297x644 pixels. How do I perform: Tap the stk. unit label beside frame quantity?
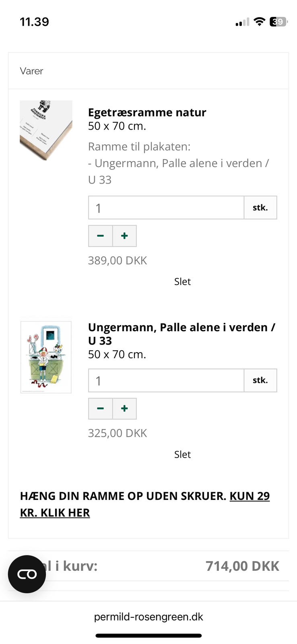[x=260, y=207]
